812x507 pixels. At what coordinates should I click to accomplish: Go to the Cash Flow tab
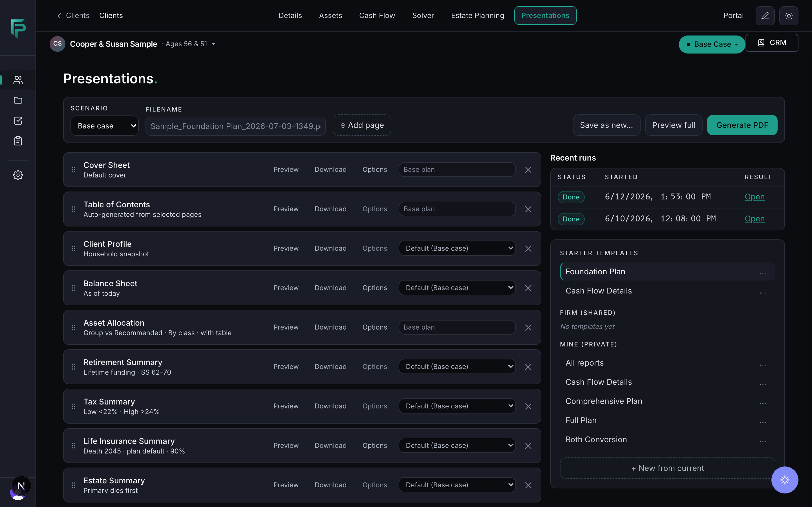[x=377, y=15]
